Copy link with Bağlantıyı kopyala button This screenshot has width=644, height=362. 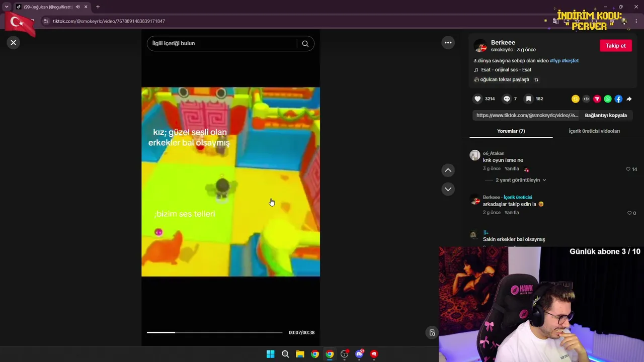pos(605,115)
